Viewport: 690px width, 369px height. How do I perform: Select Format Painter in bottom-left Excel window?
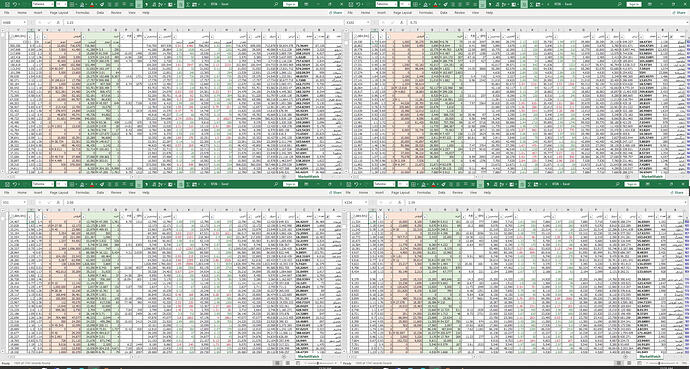click(x=102, y=184)
